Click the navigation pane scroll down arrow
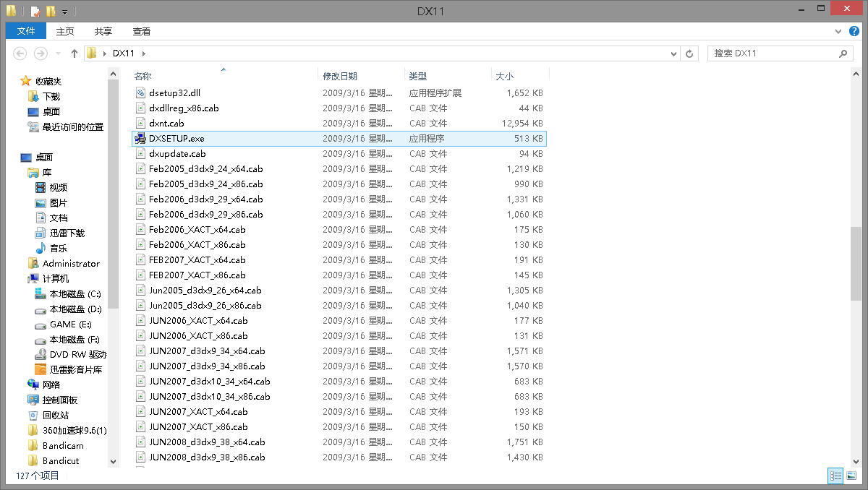This screenshot has width=868, height=490. pos(114,461)
